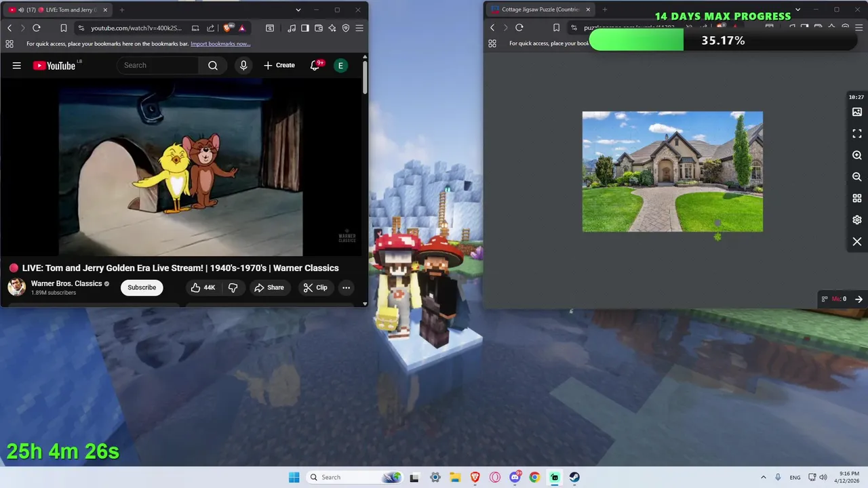868x488 pixels.
Task: Click the taskbar Search box
Action: 353,477
